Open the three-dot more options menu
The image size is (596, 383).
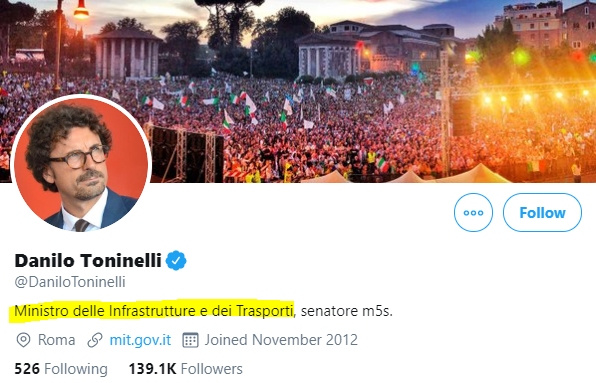(x=473, y=212)
